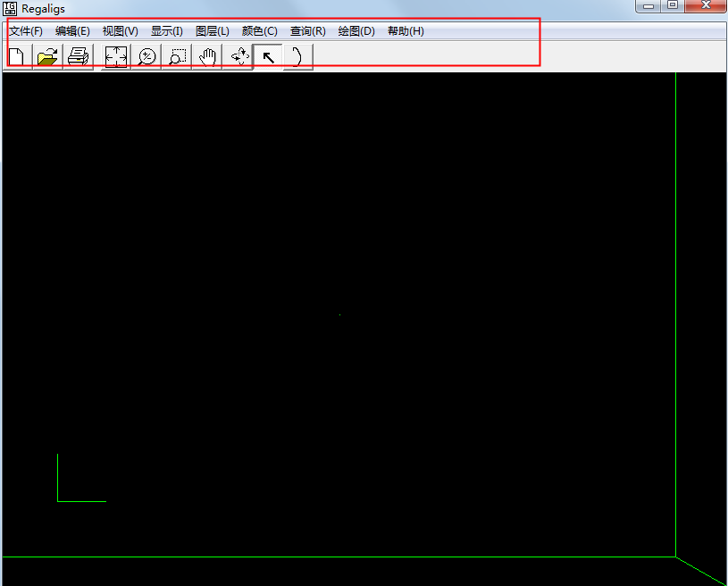This screenshot has width=728, height=586.
Task: Select the zoom in/out magnifier tool
Action: 146,57
